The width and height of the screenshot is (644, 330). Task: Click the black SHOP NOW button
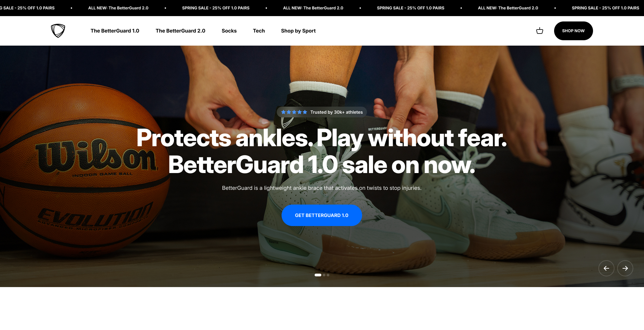574,31
